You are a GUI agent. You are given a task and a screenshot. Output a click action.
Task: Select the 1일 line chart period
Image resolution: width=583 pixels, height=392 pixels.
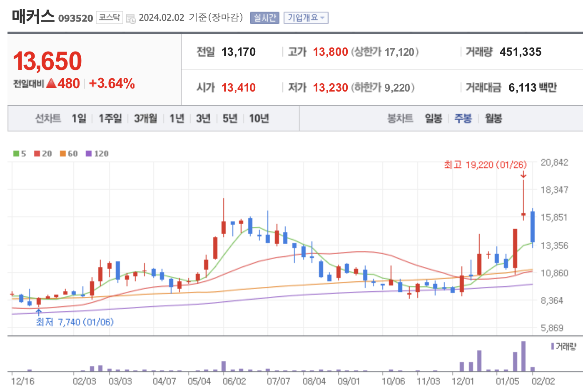(x=79, y=119)
